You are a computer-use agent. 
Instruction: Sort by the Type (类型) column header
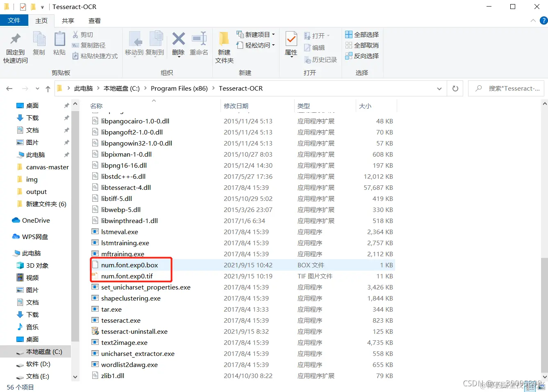click(304, 106)
